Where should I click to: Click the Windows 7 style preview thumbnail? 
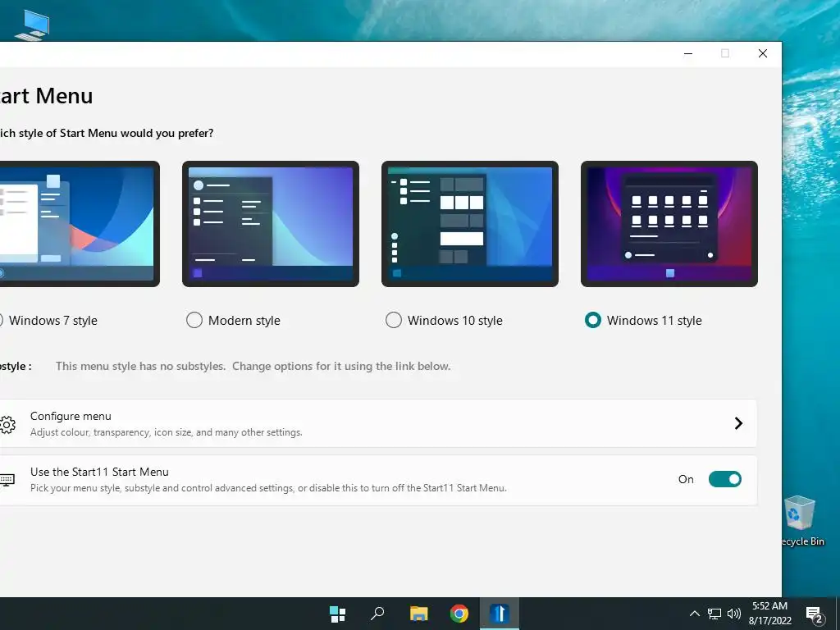[80, 224]
